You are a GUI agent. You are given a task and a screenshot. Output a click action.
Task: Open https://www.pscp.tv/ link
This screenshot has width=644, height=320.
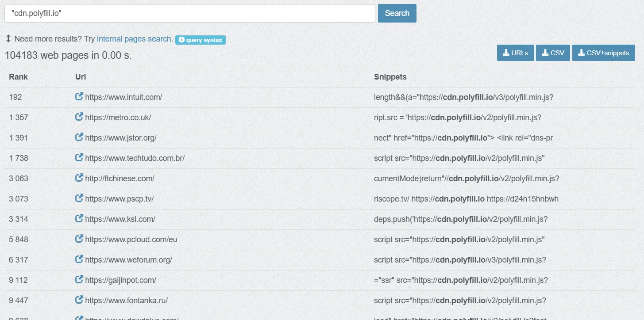point(119,199)
